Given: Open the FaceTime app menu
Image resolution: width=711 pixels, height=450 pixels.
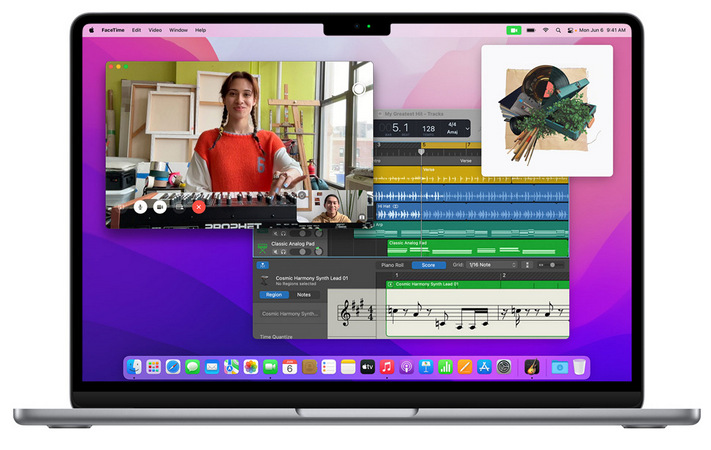Looking at the screenshot, I should pyautogui.click(x=111, y=30).
